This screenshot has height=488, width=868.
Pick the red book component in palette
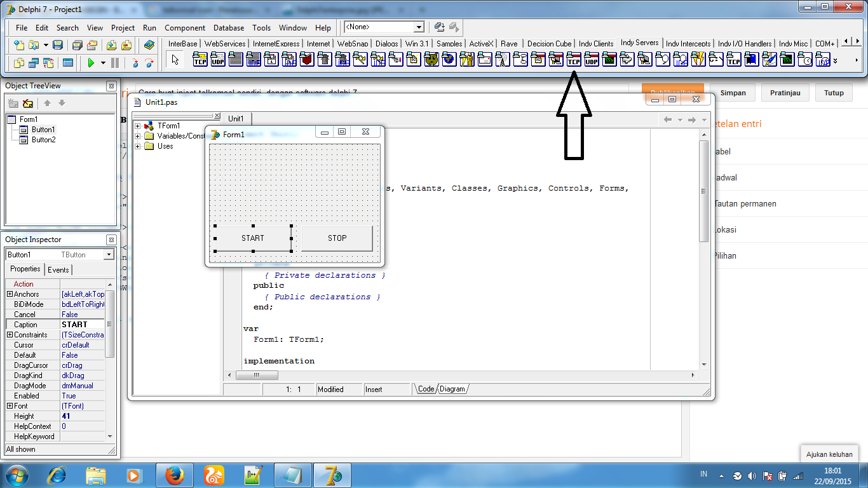307,60
